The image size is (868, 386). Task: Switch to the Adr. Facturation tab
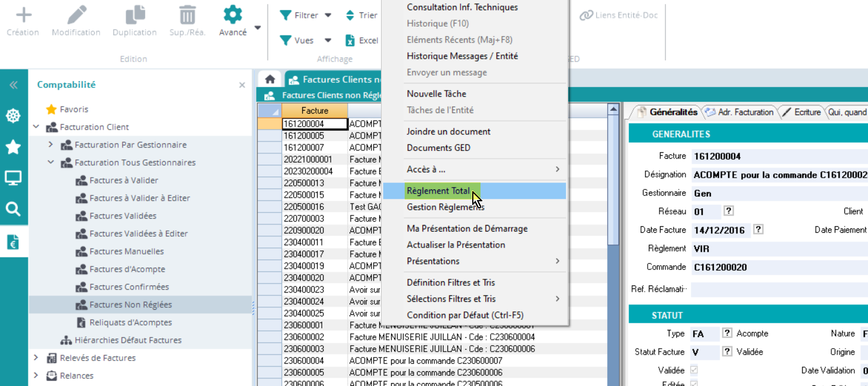(739, 112)
